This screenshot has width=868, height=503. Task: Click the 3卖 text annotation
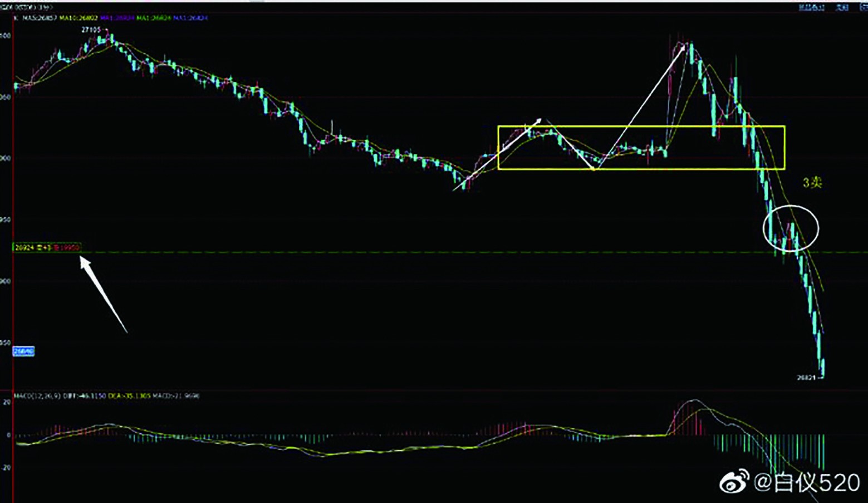click(x=812, y=183)
